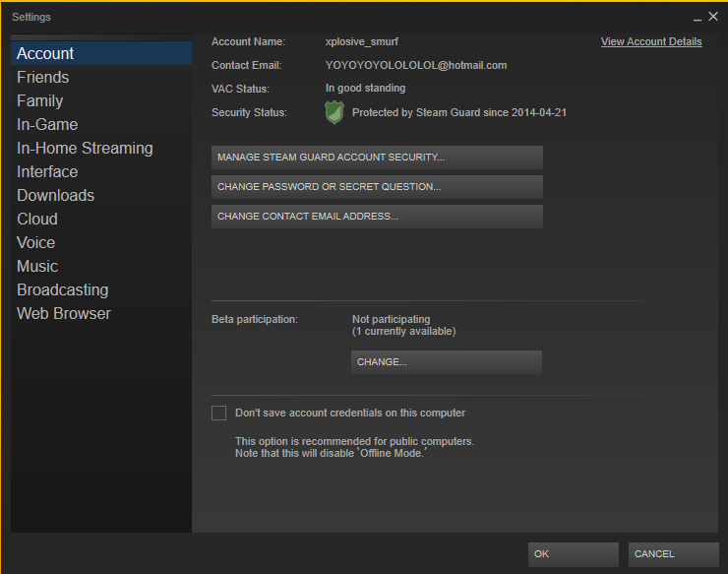Click 'Protected by Steam Guard since 2014-04-21' text

459,112
